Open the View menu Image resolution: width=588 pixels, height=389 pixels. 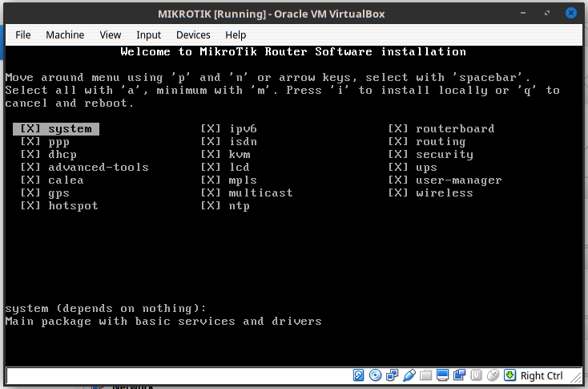click(x=111, y=35)
